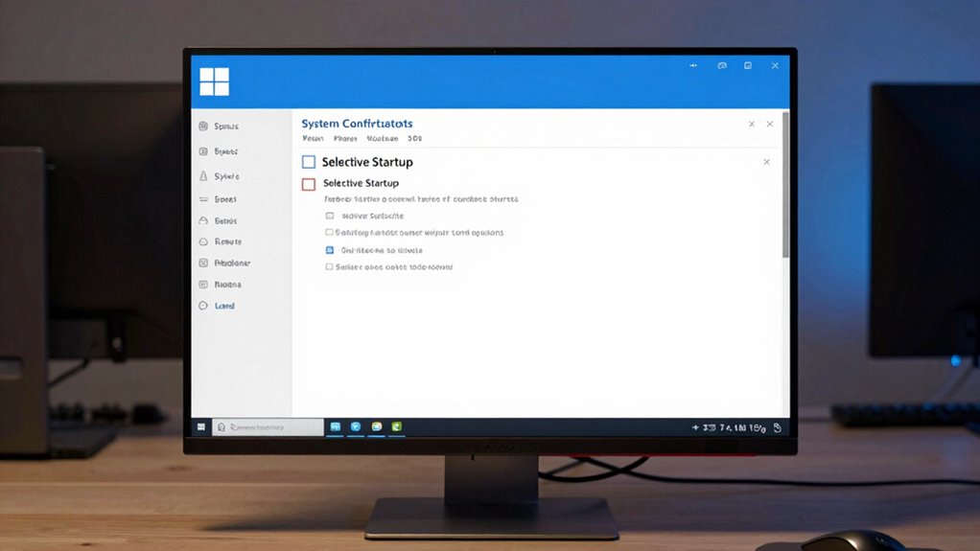This screenshot has height=551, width=980.
Task: Click the "Betnis" sidebar icon
Action: [x=203, y=220]
